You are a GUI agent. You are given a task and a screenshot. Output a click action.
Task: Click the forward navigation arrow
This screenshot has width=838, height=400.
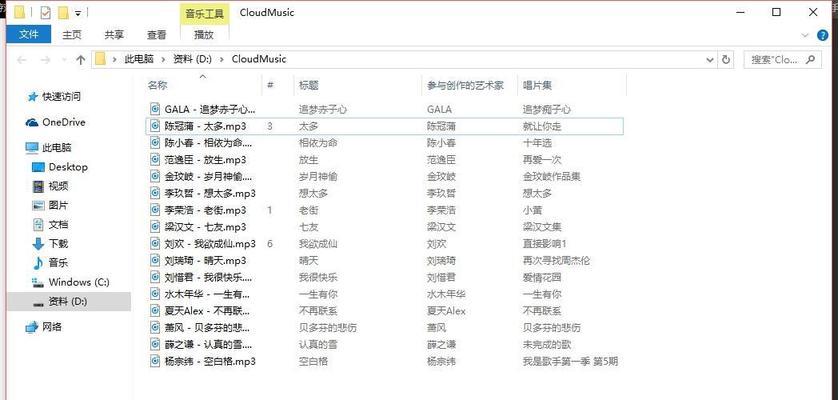pyautogui.click(x=45, y=60)
